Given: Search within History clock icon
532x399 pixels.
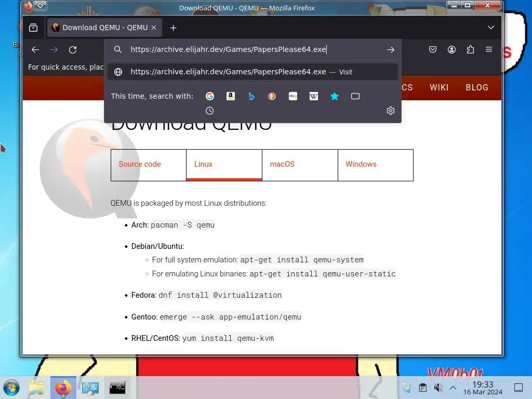Looking at the screenshot, I should (x=210, y=111).
